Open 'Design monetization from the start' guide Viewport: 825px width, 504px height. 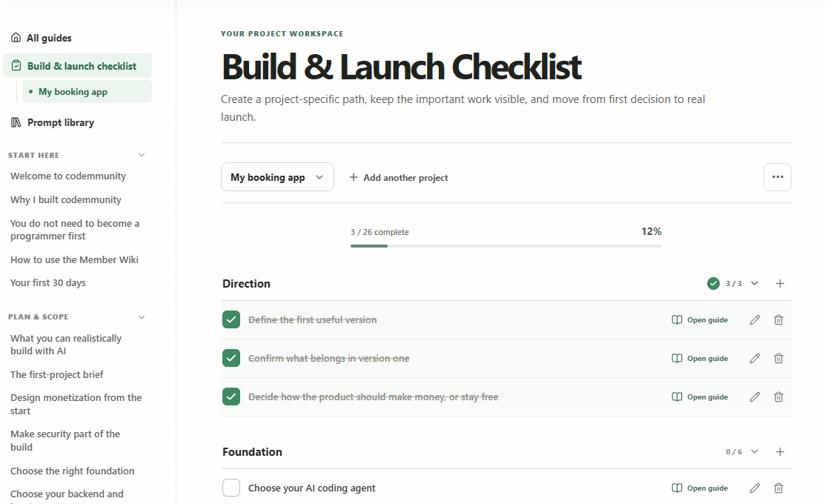[x=76, y=404]
